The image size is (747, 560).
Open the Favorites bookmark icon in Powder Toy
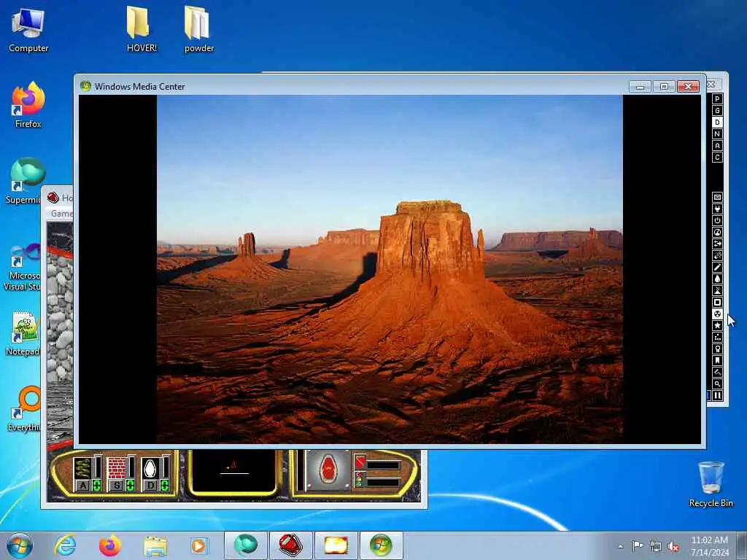click(718, 360)
